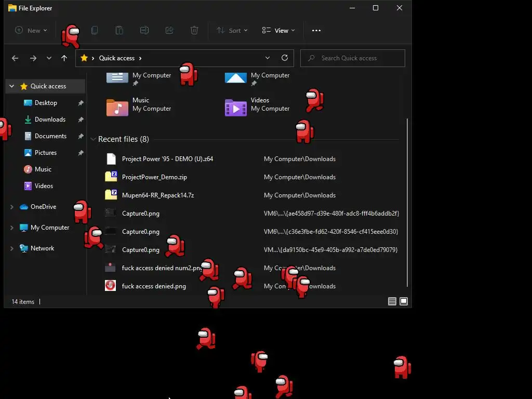The image size is (532, 399).
Task: Open Downloads in the sidebar
Action: [50, 119]
